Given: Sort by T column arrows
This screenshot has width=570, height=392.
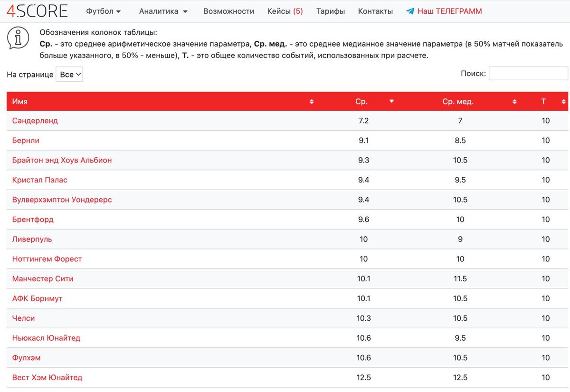Looking at the screenshot, I should (x=564, y=102).
